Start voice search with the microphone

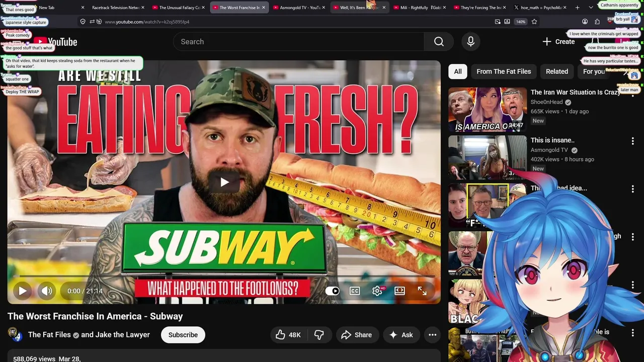tap(470, 42)
